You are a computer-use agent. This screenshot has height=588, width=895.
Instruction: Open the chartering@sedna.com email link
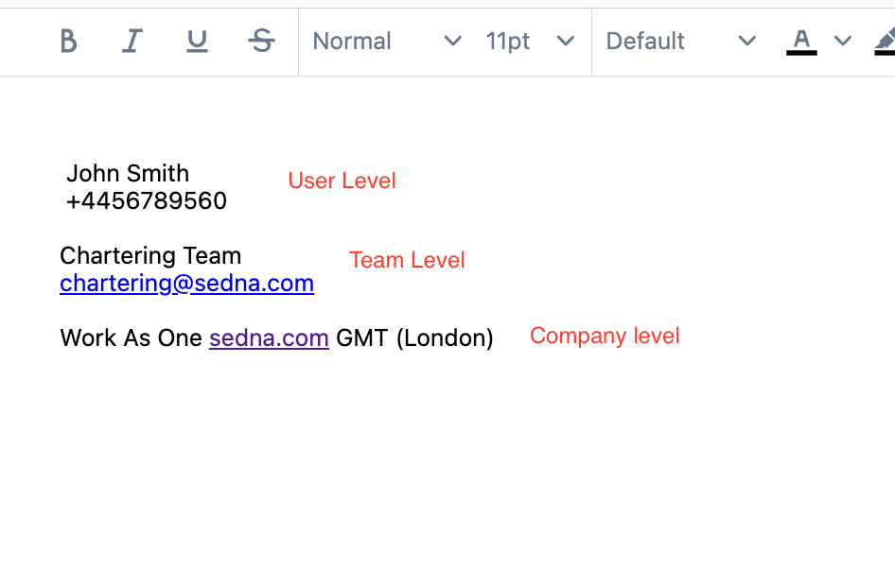pyautogui.click(x=186, y=284)
